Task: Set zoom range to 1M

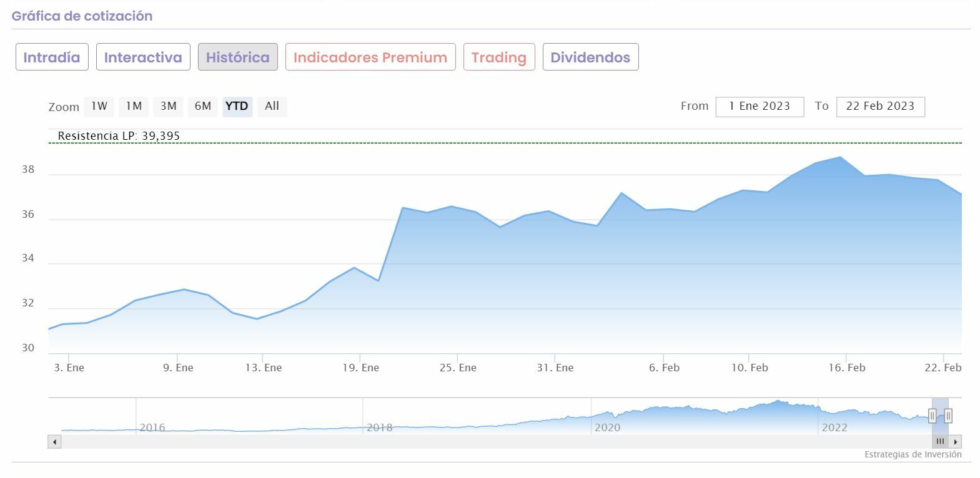Action: 134,106
